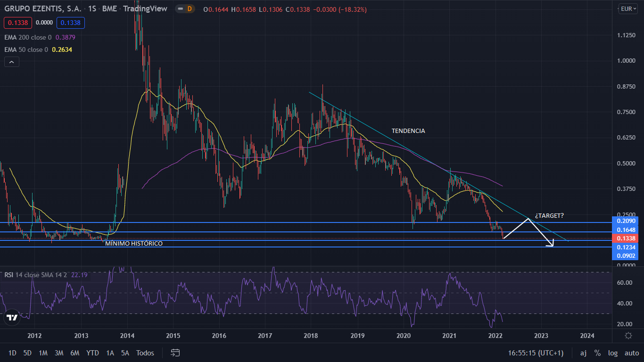The height and width of the screenshot is (362, 644).
Task: Collapse the indicator legend chevron
Action: [11, 62]
